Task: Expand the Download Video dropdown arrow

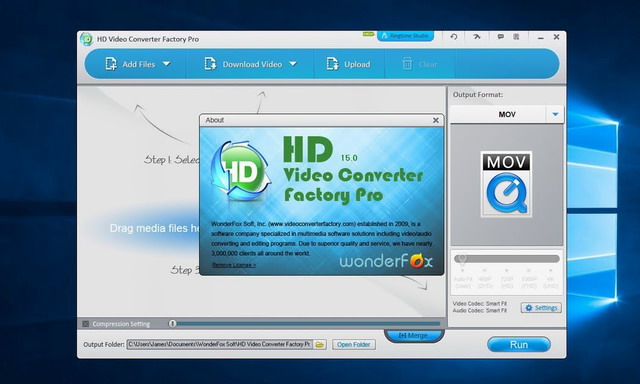Action: pyautogui.click(x=293, y=64)
